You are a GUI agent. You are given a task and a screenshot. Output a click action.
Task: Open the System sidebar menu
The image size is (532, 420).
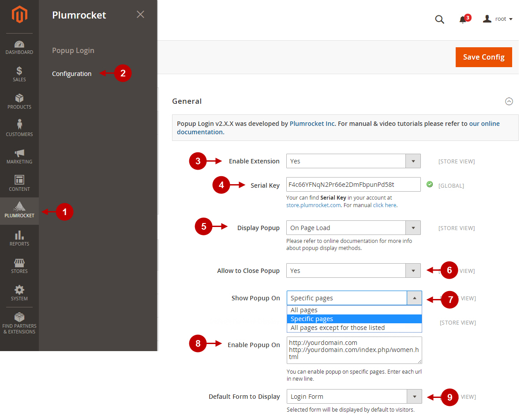point(19,293)
